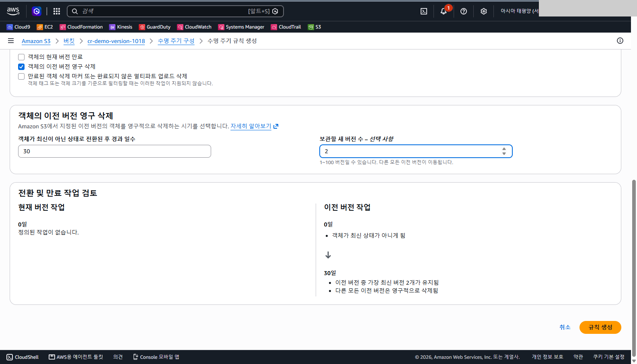Cancel with the 취소 button
Screen dimensions: 637x364
coord(565,327)
